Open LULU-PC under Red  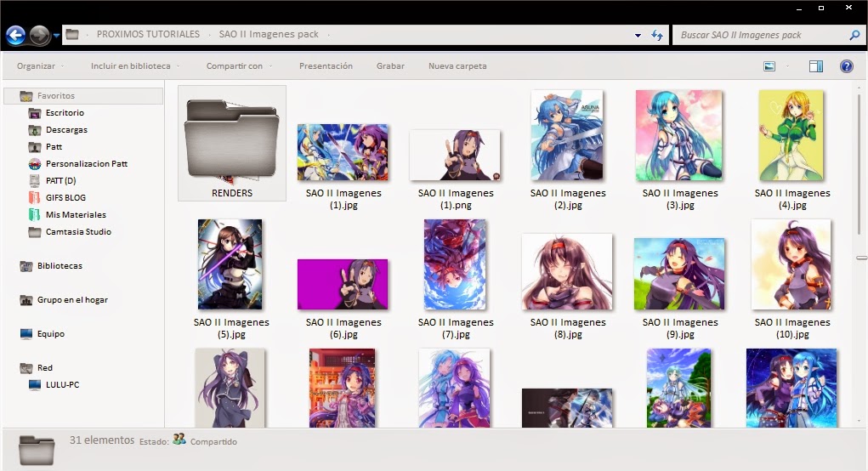click(x=62, y=385)
